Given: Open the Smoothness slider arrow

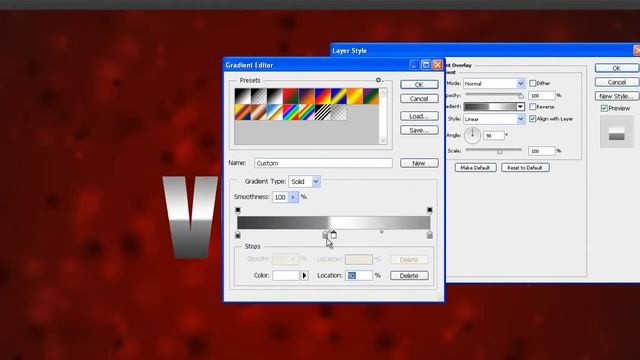Looking at the screenshot, I should click(293, 197).
